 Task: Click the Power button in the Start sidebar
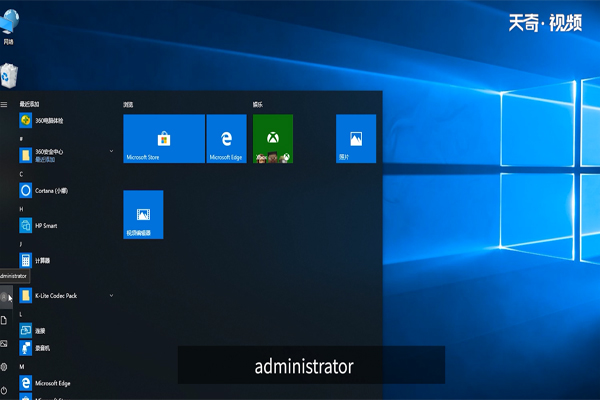pyautogui.click(x=4, y=390)
